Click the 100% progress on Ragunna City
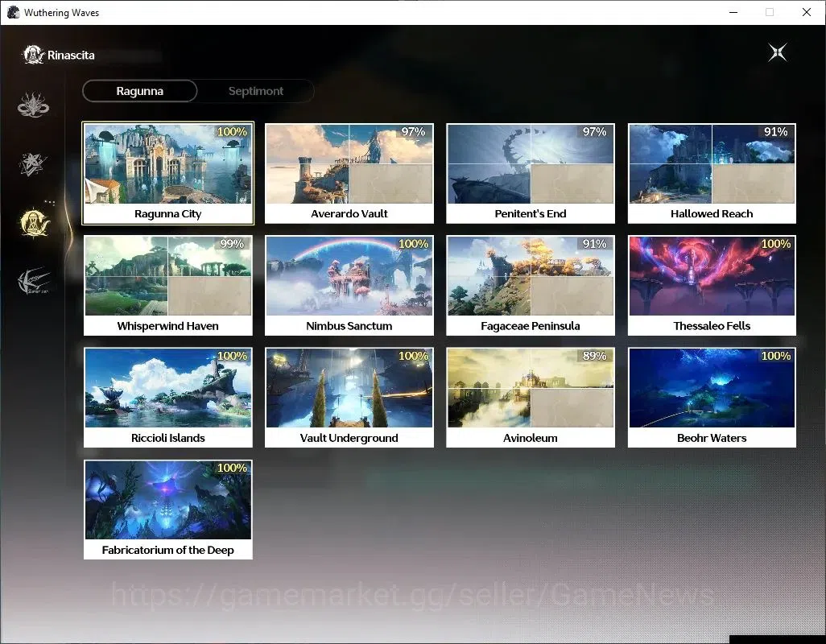The height and width of the screenshot is (644, 826). (233, 132)
